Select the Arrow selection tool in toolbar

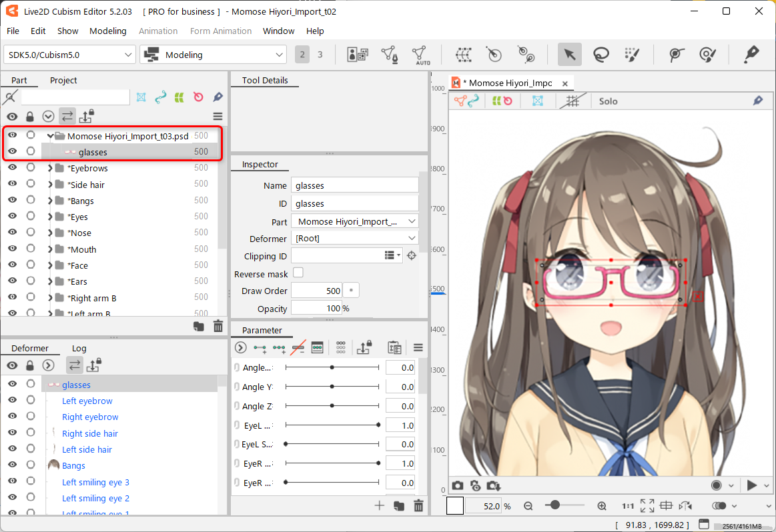click(x=569, y=55)
